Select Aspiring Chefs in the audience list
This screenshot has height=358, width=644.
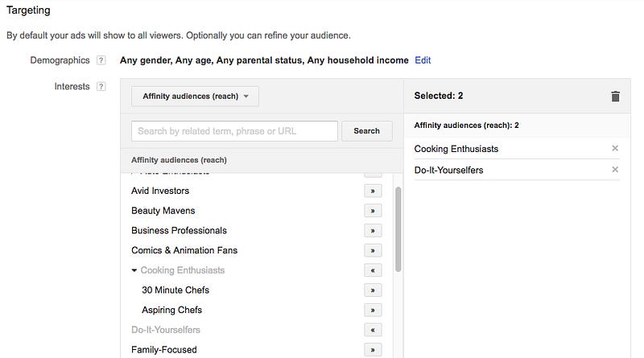[171, 310]
